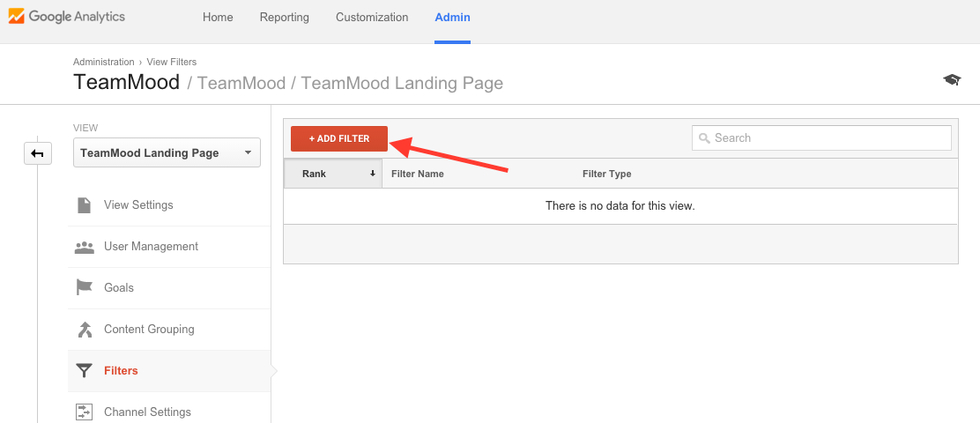Image resolution: width=980 pixels, height=423 pixels.
Task: Click the Google Analytics logo
Action: [x=67, y=17]
